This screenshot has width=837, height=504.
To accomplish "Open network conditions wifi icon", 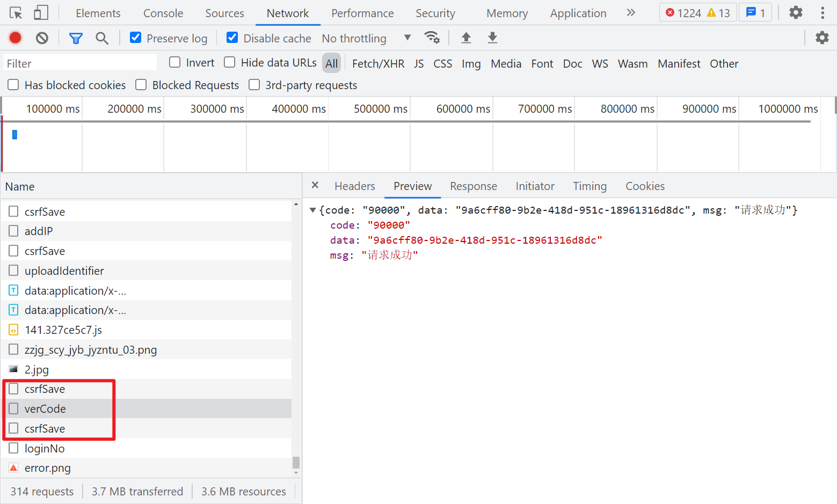I will pyautogui.click(x=432, y=38).
